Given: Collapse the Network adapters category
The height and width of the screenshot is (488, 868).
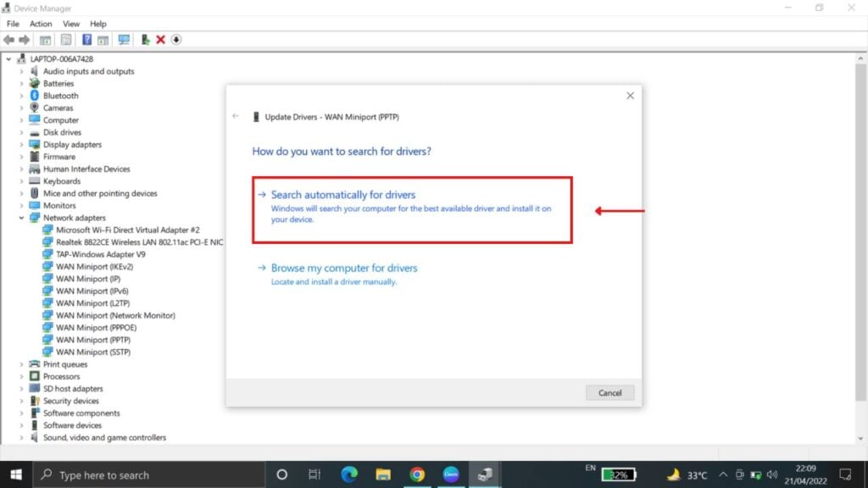Looking at the screenshot, I should (x=21, y=218).
